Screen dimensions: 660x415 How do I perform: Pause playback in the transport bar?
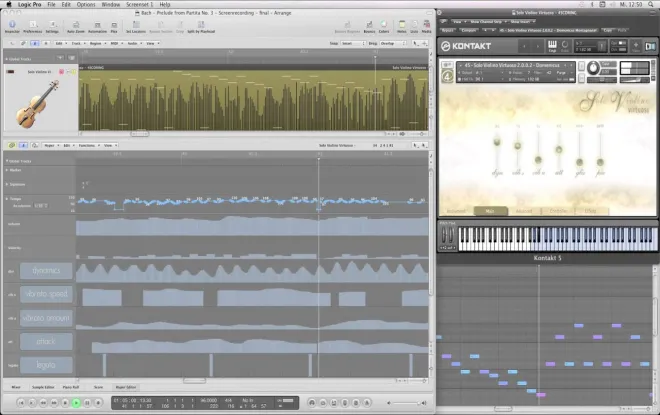pos(87,403)
